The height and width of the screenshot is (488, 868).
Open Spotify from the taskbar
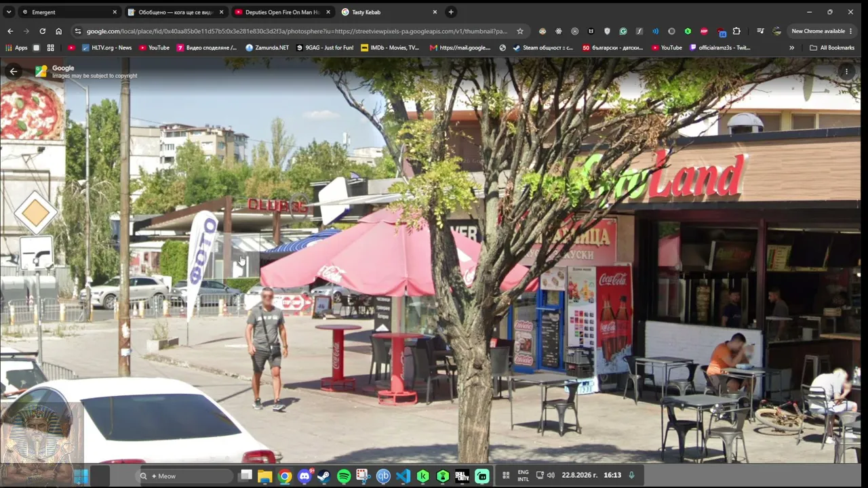click(x=344, y=476)
